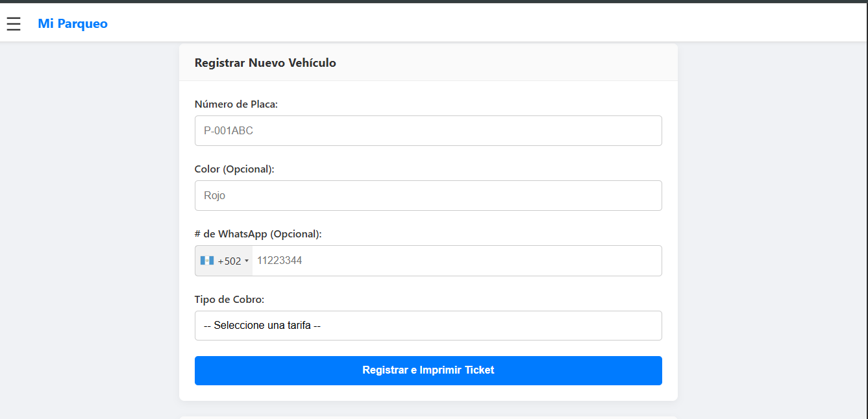Screen dimensions: 868x419
Task: Navigate using the Mi Parqueo header link
Action: [73, 23]
